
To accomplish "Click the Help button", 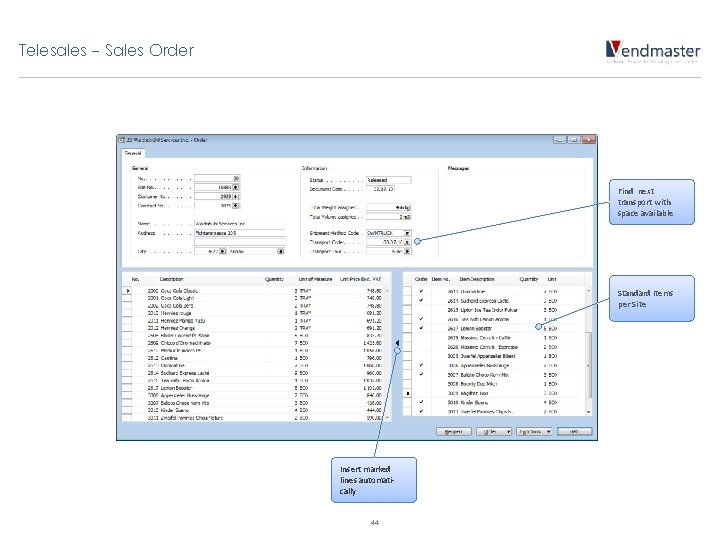I will coord(574,432).
